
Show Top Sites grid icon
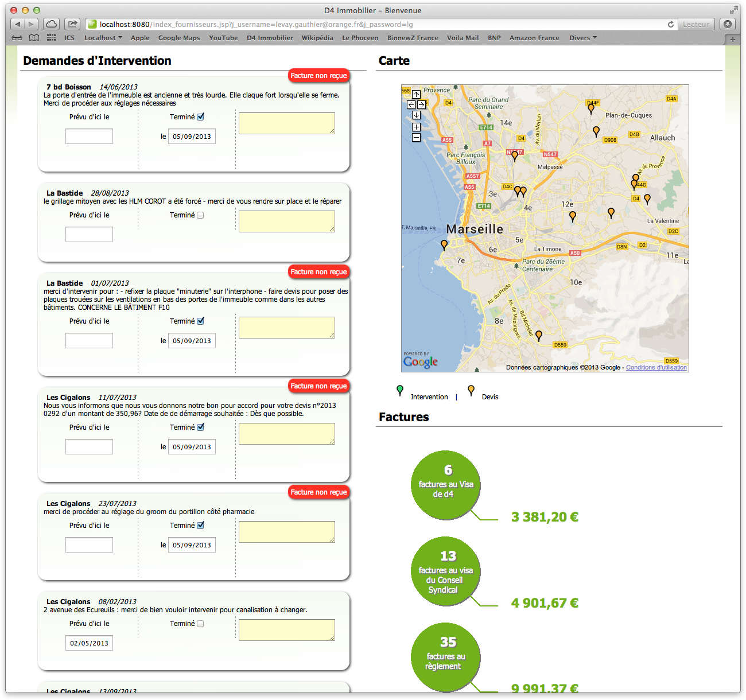pyautogui.click(x=52, y=38)
